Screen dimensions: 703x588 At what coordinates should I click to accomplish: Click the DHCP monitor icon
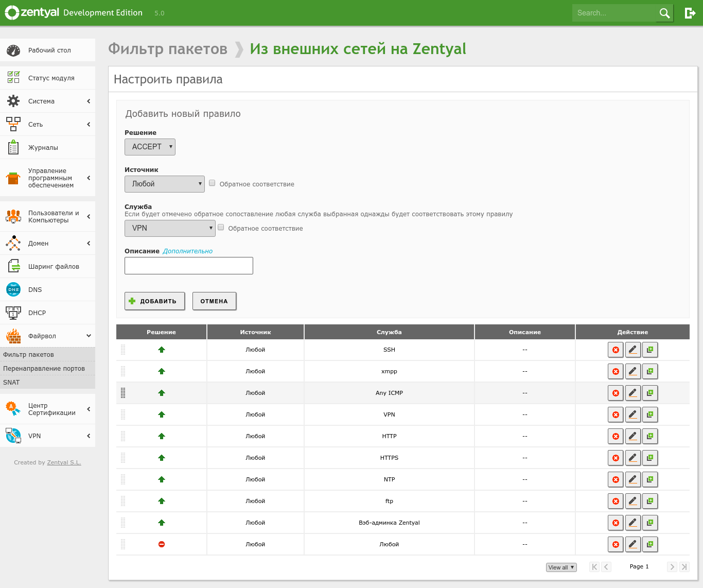tap(13, 313)
